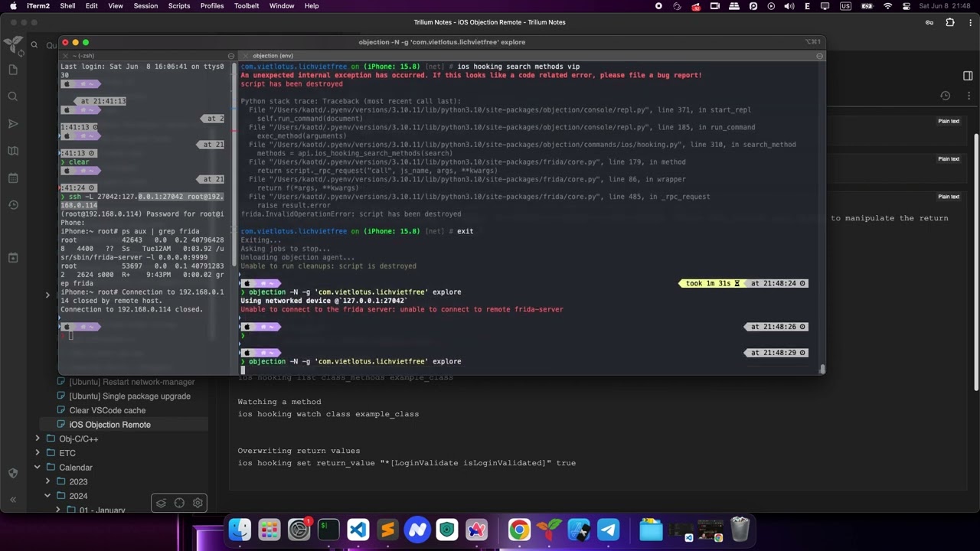
Task: Open menu circle of the objection pane
Action: point(819,56)
